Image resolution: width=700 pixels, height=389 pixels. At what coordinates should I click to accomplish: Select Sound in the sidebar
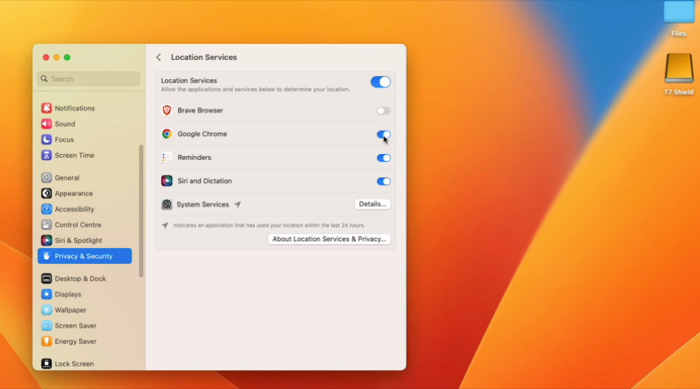[85, 124]
